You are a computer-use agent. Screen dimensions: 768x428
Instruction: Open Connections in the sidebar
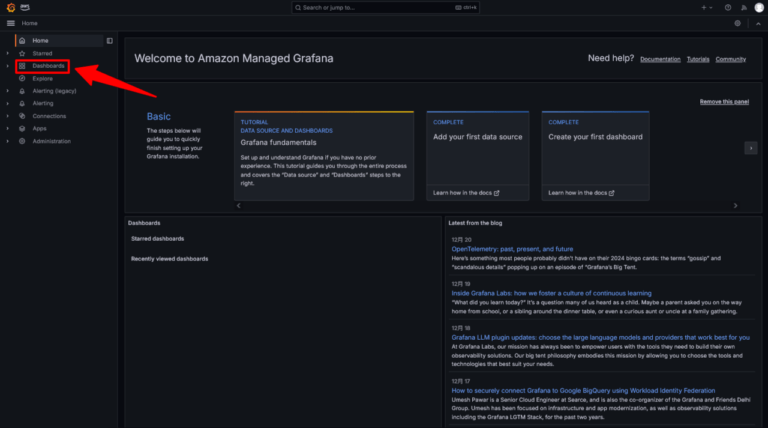tap(49, 116)
